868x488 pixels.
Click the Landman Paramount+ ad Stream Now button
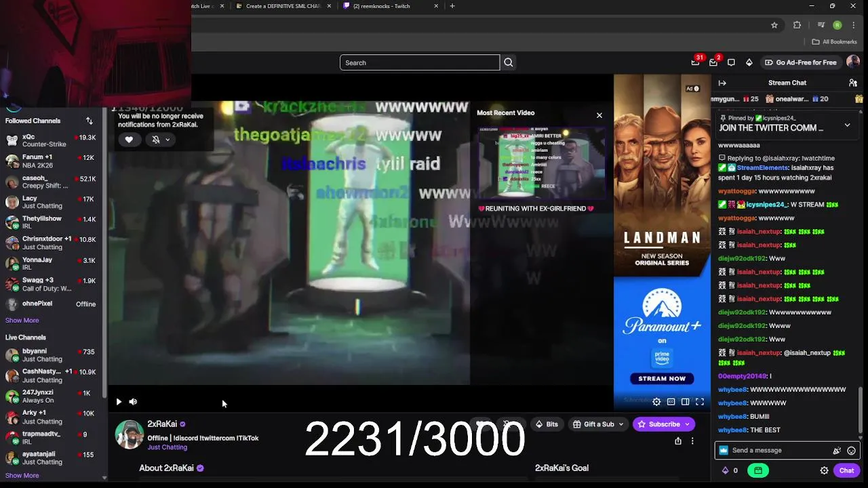click(662, 378)
